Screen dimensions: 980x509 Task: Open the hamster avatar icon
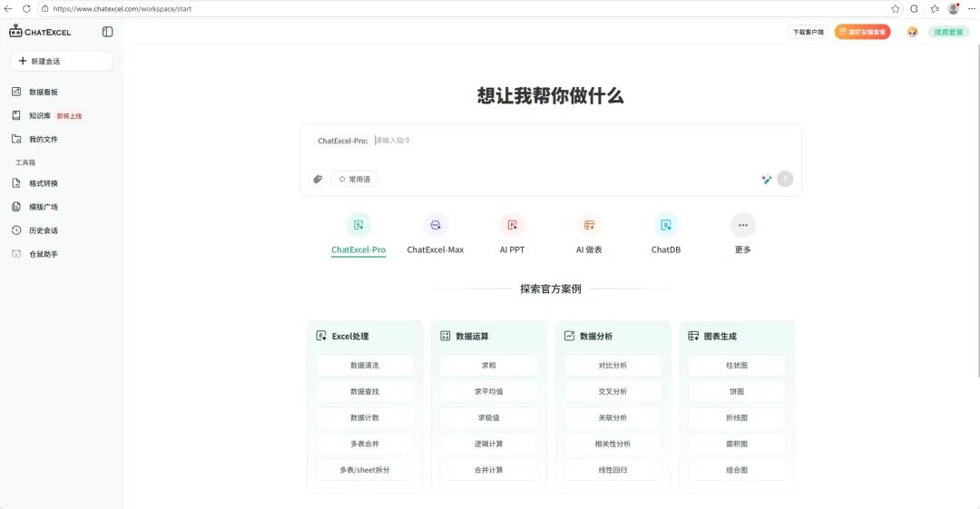(913, 32)
